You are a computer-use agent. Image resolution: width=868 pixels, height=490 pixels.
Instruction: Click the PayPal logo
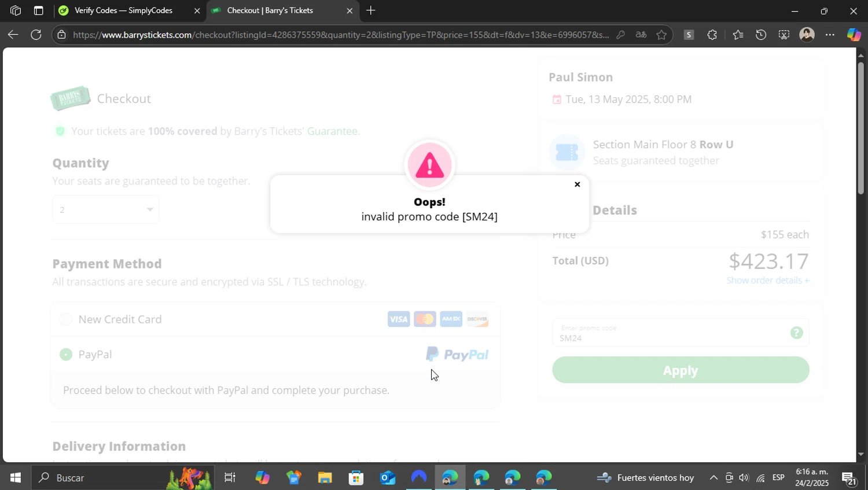tap(457, 354)
